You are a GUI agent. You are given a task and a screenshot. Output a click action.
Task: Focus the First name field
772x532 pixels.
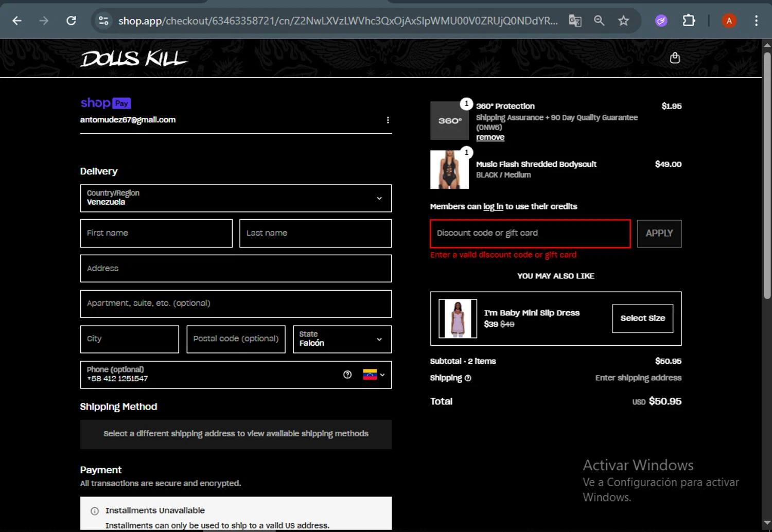click(x=156, y=233)
